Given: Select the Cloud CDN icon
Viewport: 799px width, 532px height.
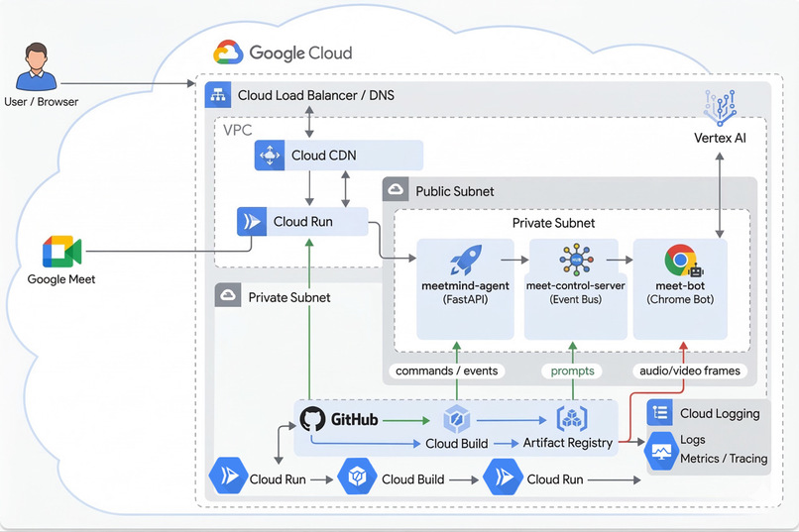Looking at the screenshot, I should point(270,155).
